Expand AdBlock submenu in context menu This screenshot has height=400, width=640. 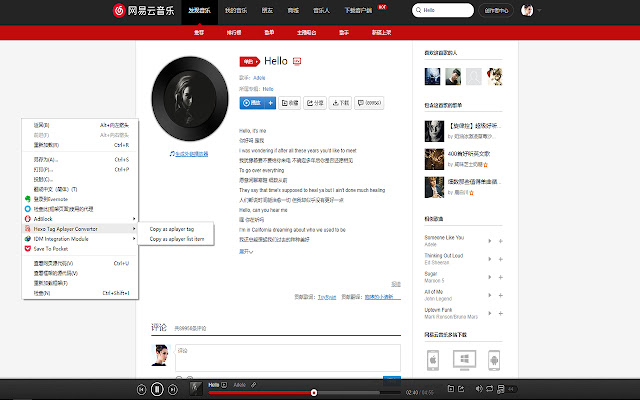pyautogui.click(x=80, y=219)
